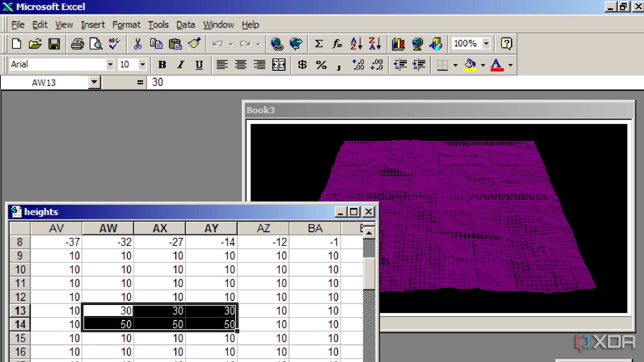Open the 100% zoom dropdown
The height and width of the screenshot is (362, 644).
point(486,43)
